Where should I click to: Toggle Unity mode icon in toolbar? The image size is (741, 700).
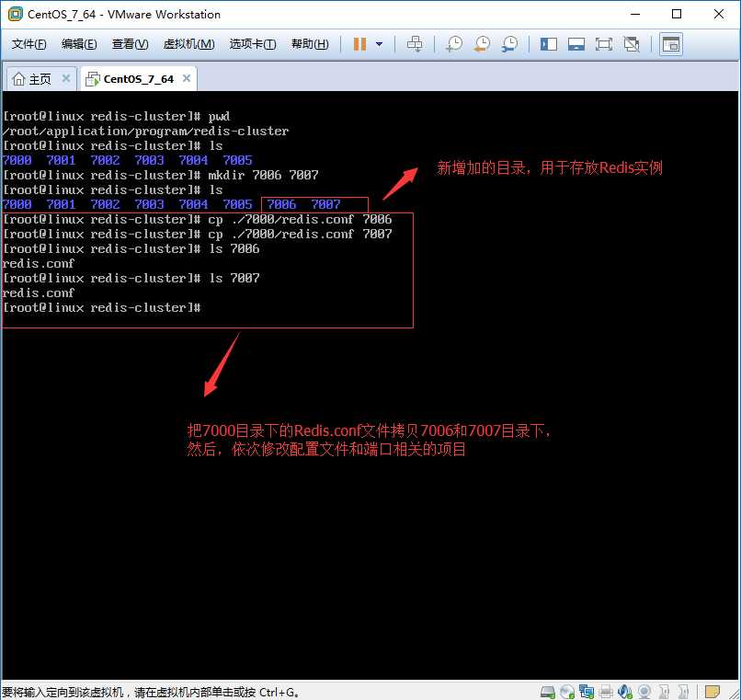pyautogui.click(x=632, y=44)
